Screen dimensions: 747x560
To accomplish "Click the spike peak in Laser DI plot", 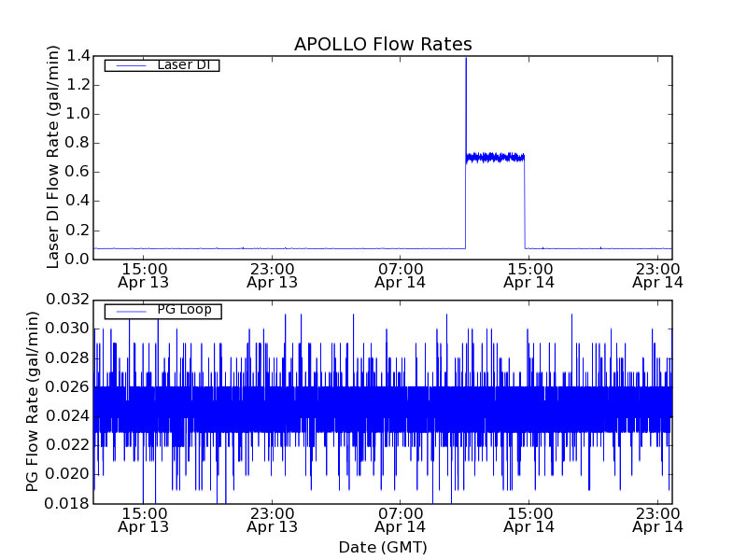I will pyautogui.click(x=465, y=59).
